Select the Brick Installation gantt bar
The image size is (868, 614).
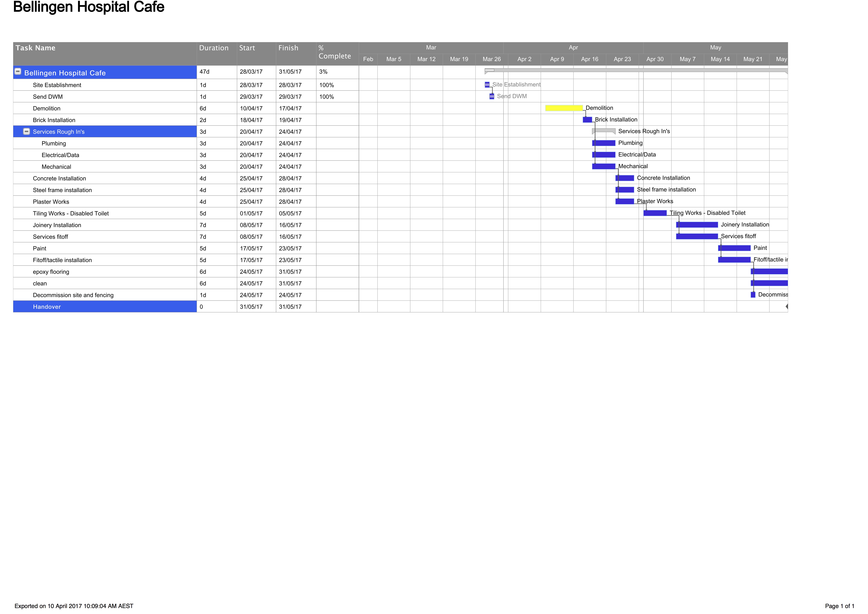(587, 120)
